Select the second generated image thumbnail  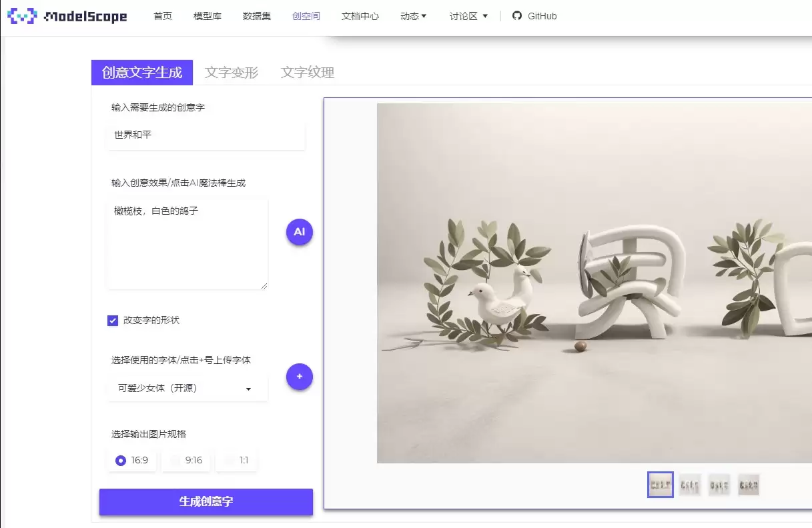click(689, 485)
